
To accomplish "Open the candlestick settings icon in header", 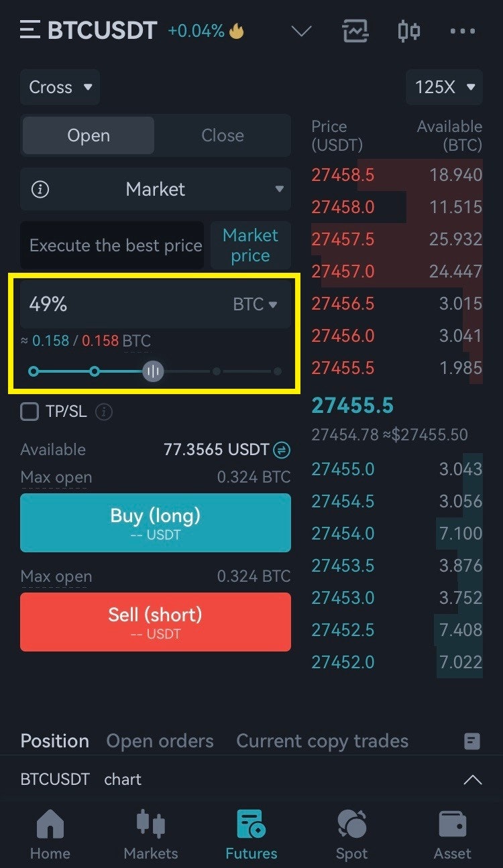I will 408,31.
